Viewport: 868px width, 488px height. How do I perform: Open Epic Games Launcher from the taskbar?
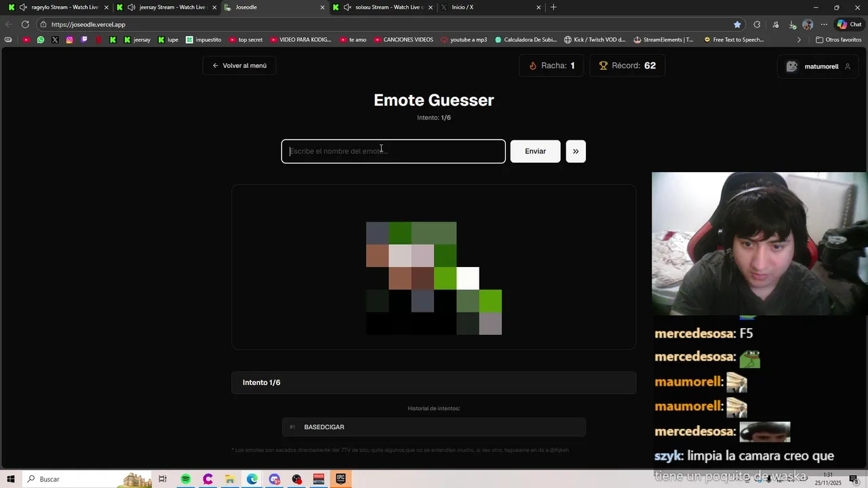340,479
